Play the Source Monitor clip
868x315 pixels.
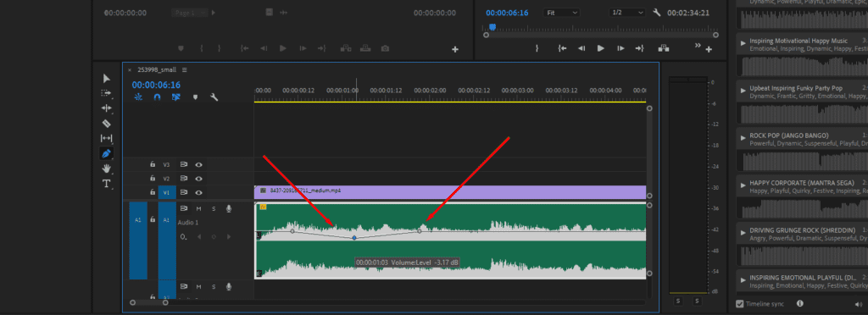click(x=283, y=48)
